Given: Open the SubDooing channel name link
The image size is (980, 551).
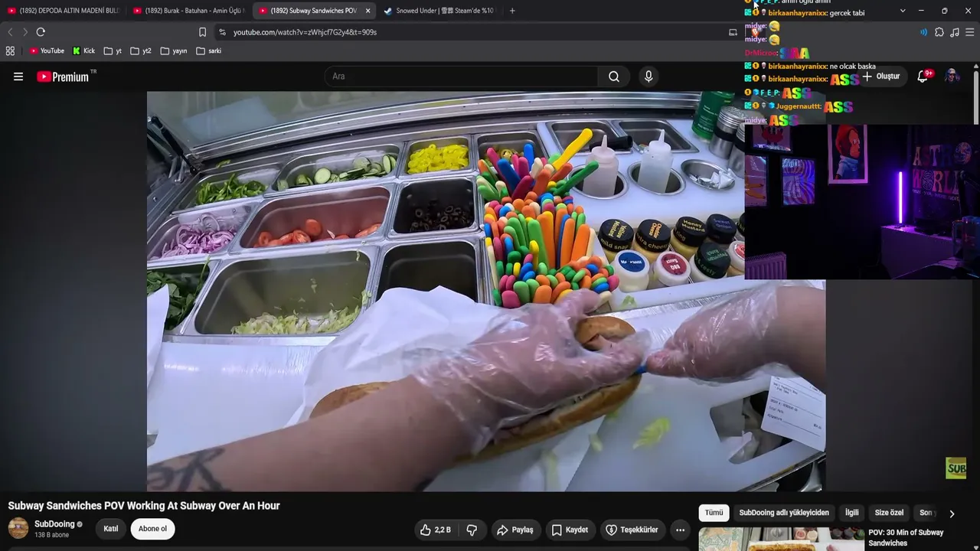Looking at the screenshot, I should point(54,524).
